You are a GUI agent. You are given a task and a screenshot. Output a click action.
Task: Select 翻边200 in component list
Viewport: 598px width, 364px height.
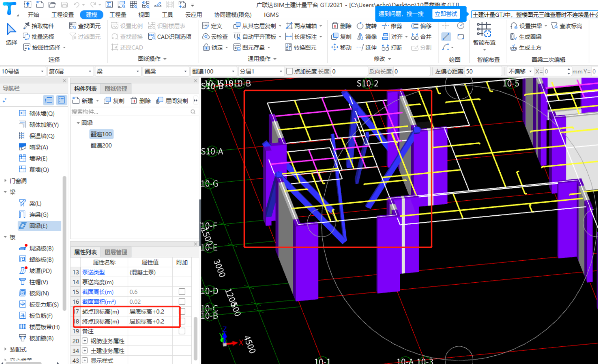click(101, 145)
